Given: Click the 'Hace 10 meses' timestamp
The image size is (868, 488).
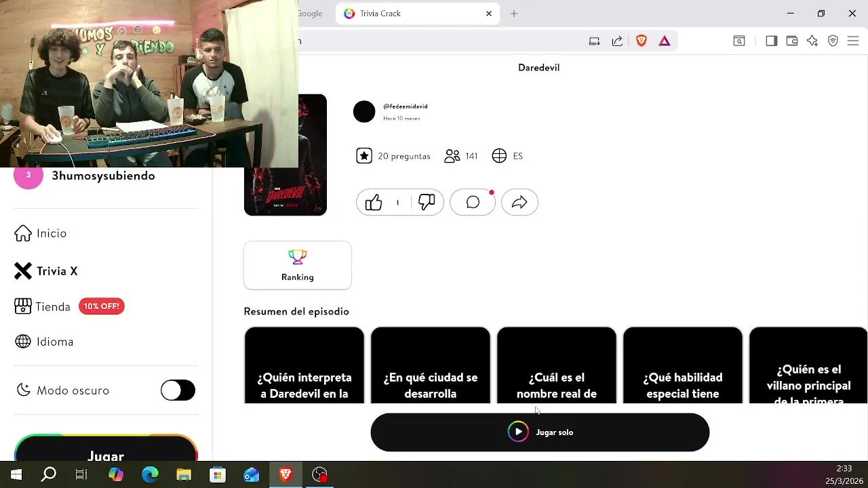Looking at the screenshot, I should pyautogui.click(x=401, y=119).
